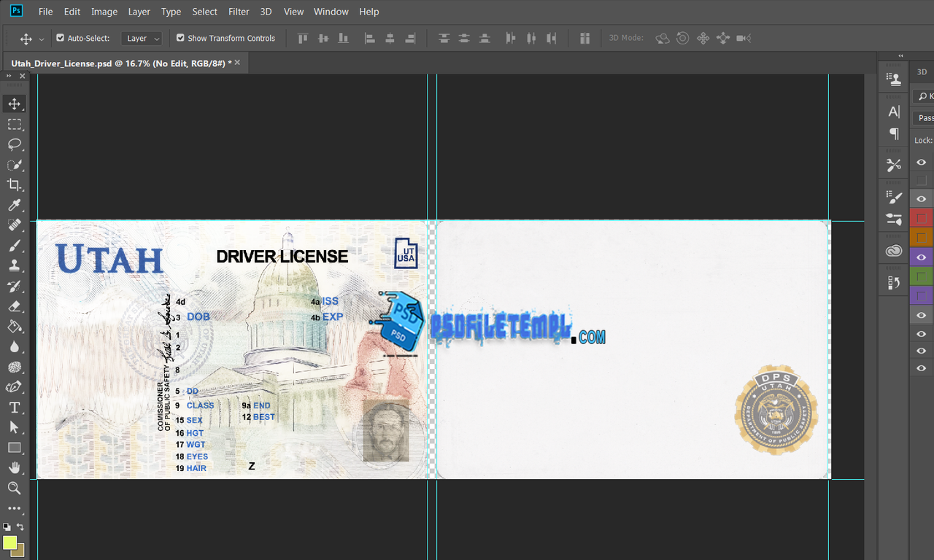Click the foreground color swatch
This screenshot has width=934, height=560.
9,542
